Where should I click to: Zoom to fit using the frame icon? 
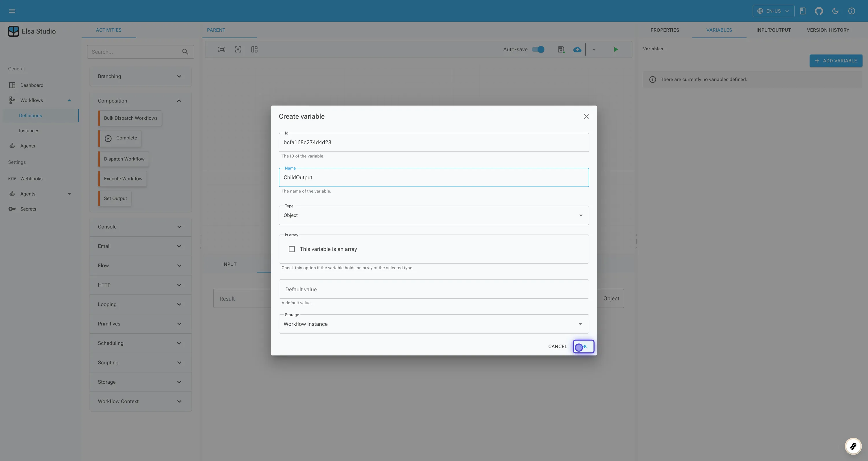pyautogui.click(x=222, y=49)
